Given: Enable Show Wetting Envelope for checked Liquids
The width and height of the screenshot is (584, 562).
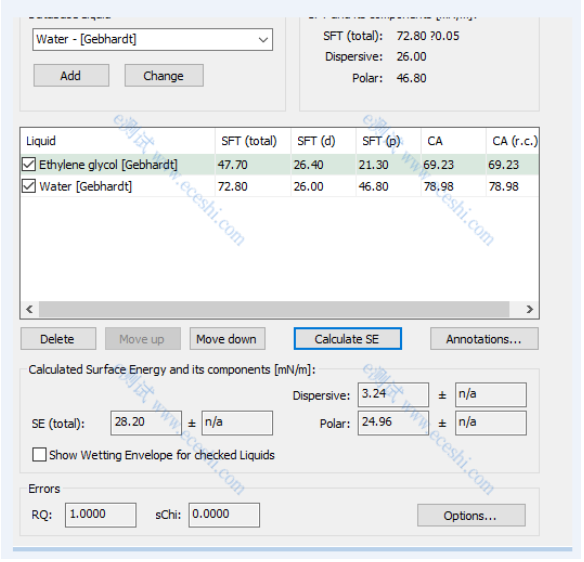Looking at the screenshot, I should click(x=39, y=455).
